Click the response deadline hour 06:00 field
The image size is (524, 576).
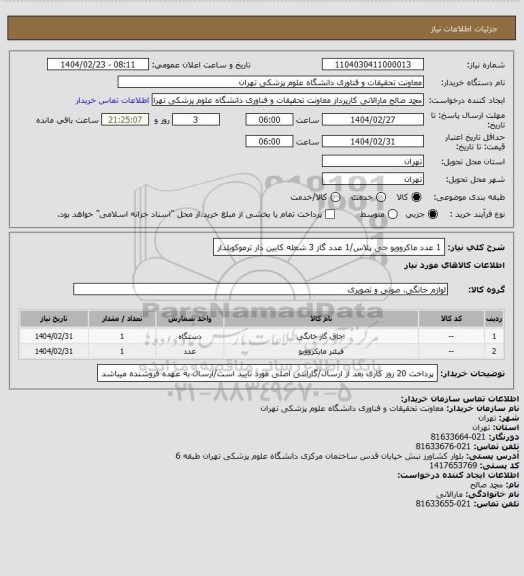click(x=269, y=120)
